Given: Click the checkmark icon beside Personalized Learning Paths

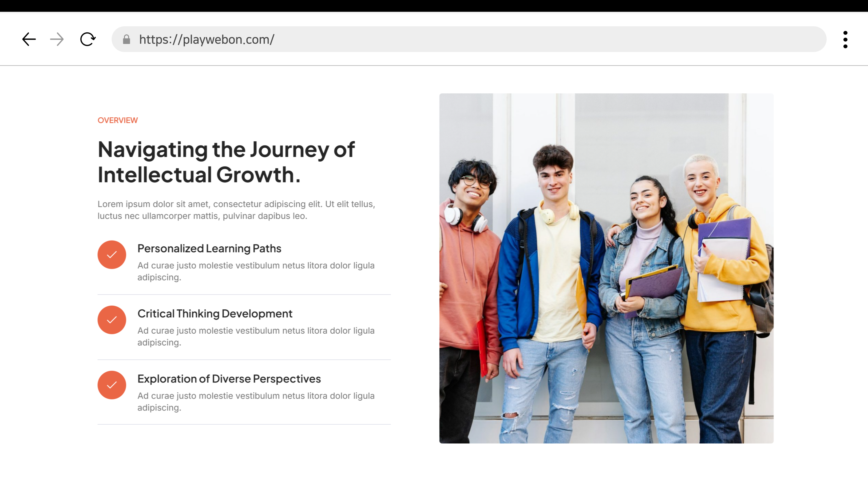Looking at the screenshot, I should point(112,255).
